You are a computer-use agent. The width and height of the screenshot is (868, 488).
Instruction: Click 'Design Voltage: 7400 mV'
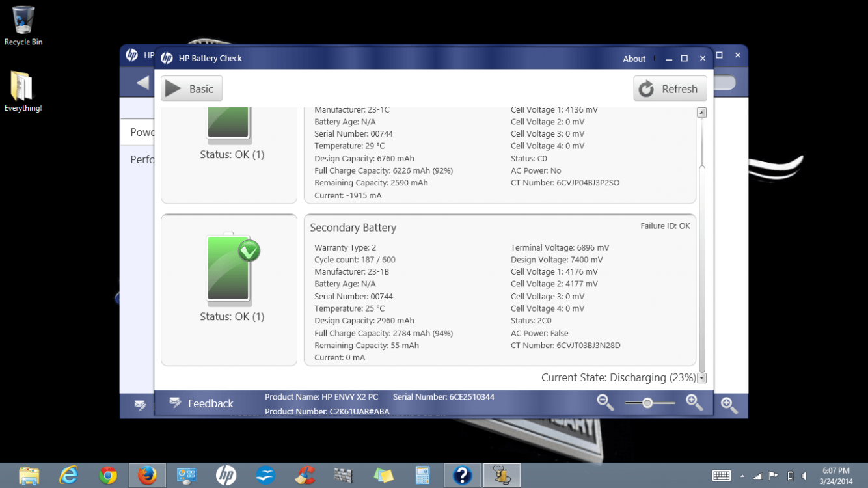[x=556, y=260]
